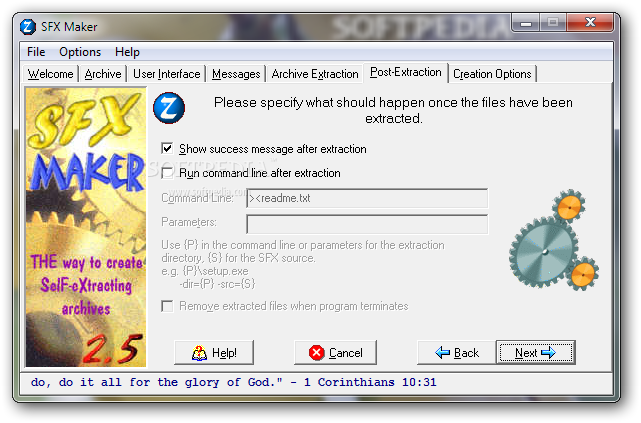
Task: Click the SFX Maker title bar Z icon
Action: (x=28, y=27)
